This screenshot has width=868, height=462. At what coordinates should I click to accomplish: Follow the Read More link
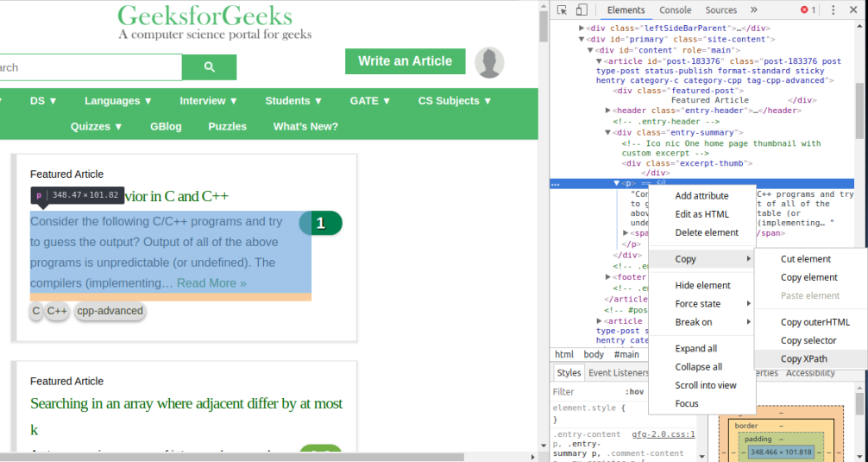[211, 283]
